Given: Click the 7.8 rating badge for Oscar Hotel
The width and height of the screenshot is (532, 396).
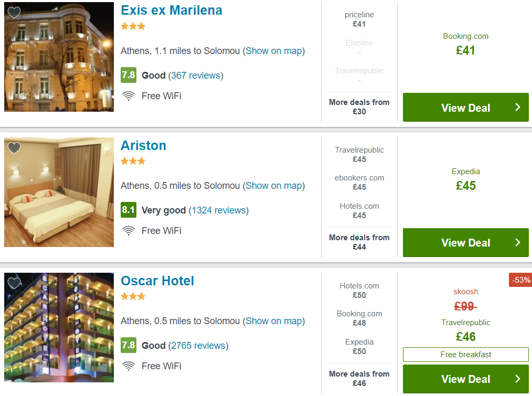Looking at the screenshot, I should click(129, 345).
